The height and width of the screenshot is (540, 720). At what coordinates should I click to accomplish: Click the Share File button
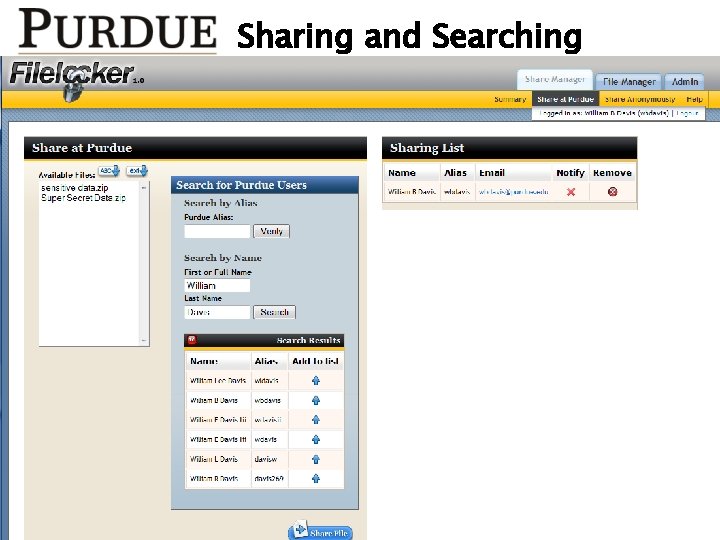pos(321,531)
